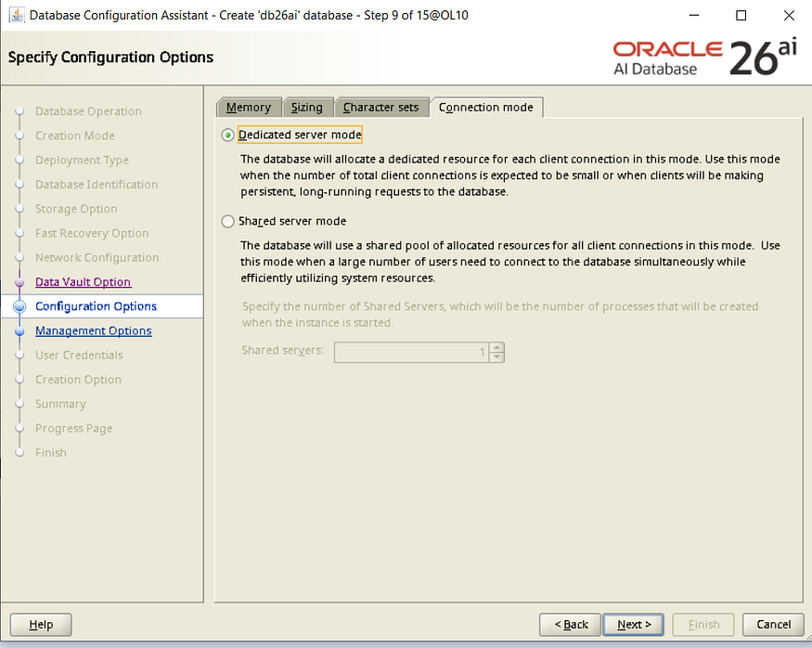Click the Specify Configuration Options heading
This screenshot has height=648, width=812.
[x=110, y=57]
